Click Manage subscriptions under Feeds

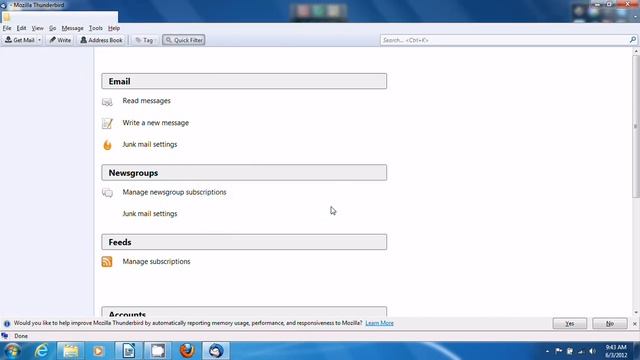pos(156,262)
